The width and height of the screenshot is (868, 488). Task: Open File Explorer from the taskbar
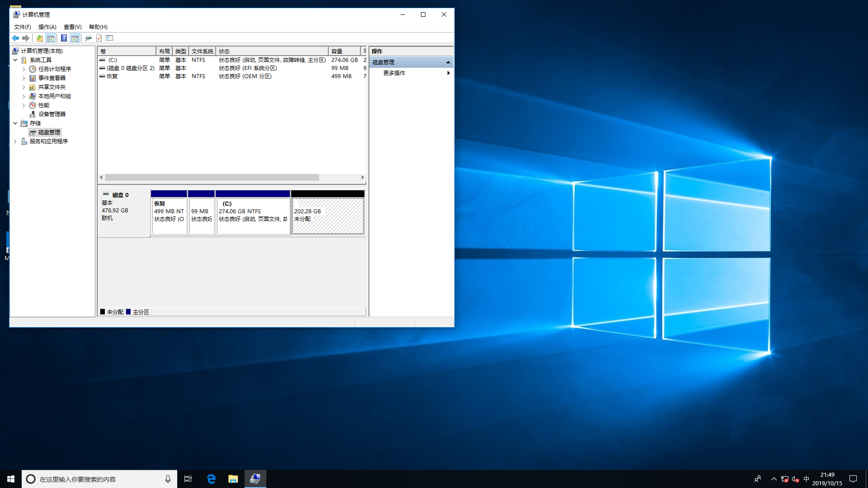point(233,479)
